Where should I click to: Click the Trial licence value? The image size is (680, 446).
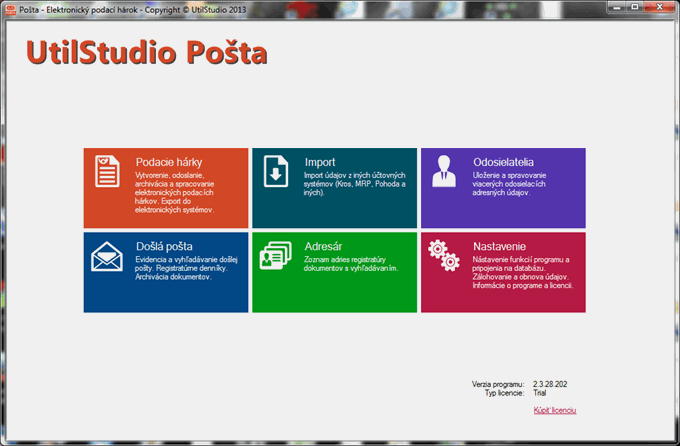539,393
